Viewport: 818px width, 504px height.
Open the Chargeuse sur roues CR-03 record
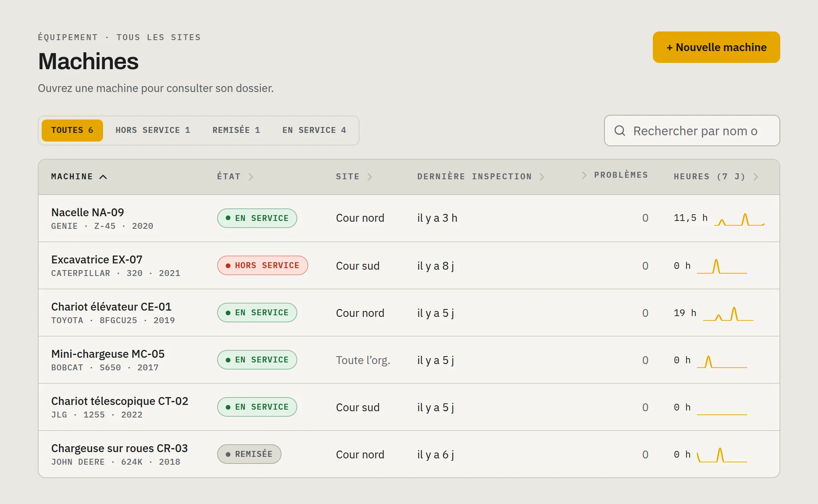point(409,454)
